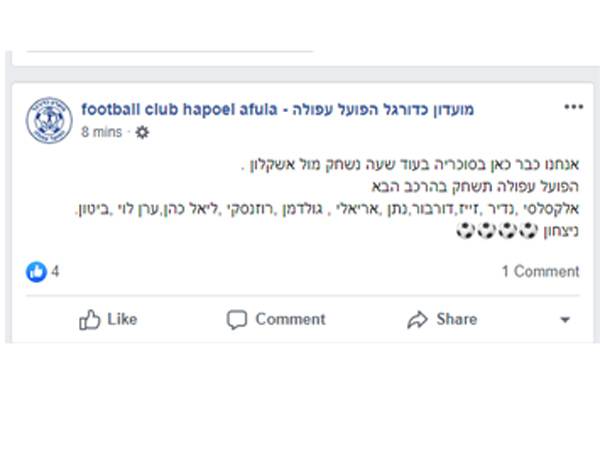The width and height of the screenshot is (600, 450).
Task: Click the thumbs-up icon in the Like button
Action: coord(90,320)
